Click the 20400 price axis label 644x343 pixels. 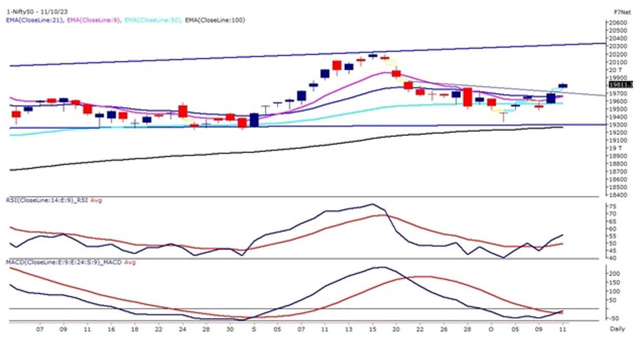click(x=619, y=39)
